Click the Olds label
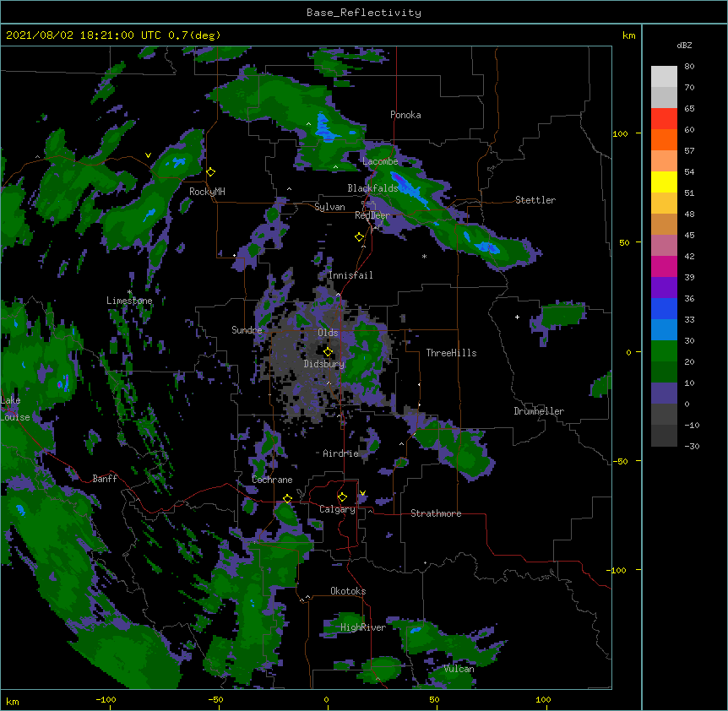This screenshot has width=728, height=711. pos(328,333)
